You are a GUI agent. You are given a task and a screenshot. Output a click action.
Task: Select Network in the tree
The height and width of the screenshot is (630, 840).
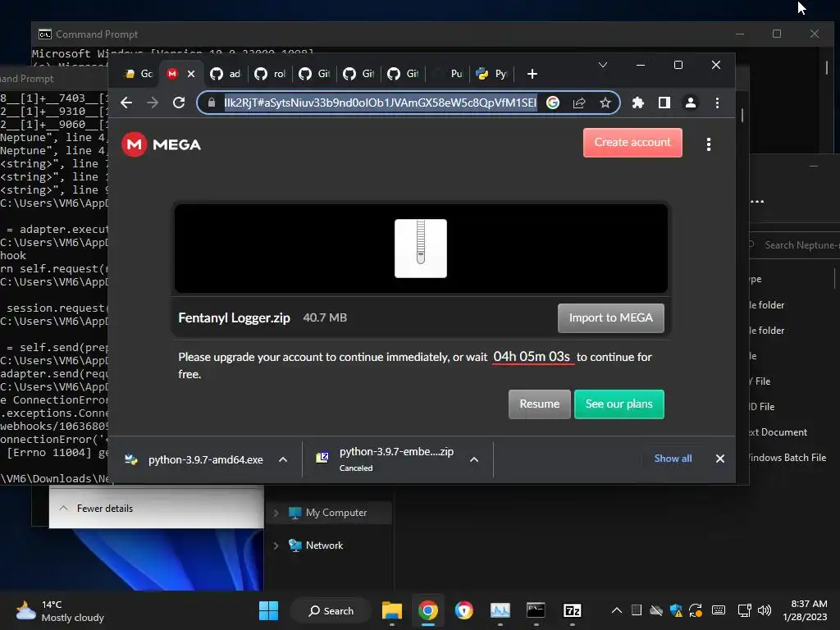324,546
